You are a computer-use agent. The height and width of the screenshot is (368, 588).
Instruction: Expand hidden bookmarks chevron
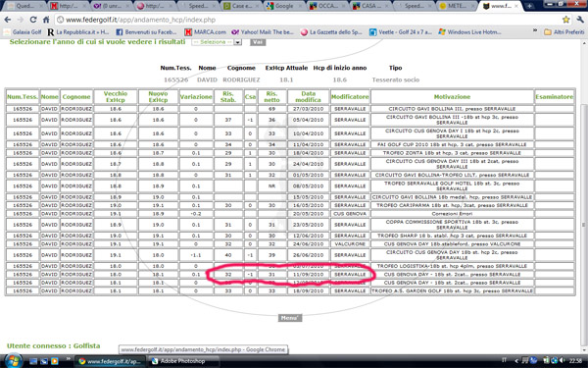(x=535, y=30)
